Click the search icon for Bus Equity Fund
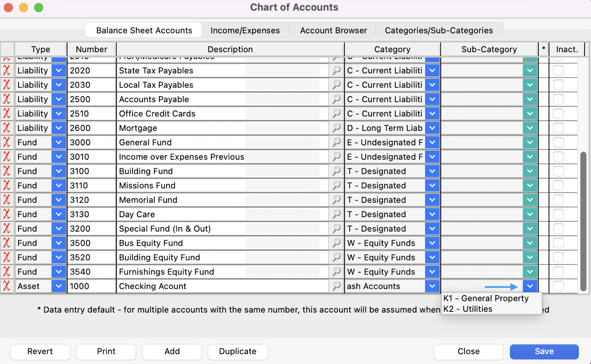Image resolution: width=591 pixels, height=364 pixels. coord(336,243)
